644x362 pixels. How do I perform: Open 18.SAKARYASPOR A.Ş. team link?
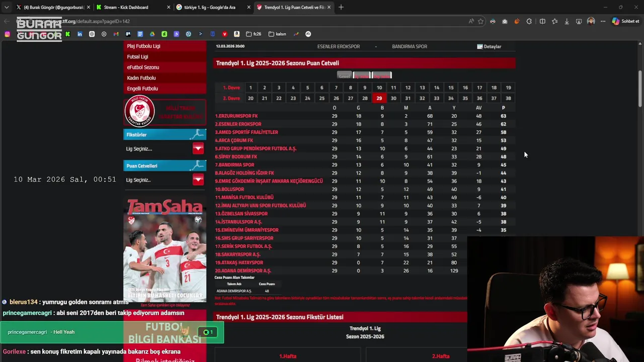pyautogui.click(x=238, y=254)
